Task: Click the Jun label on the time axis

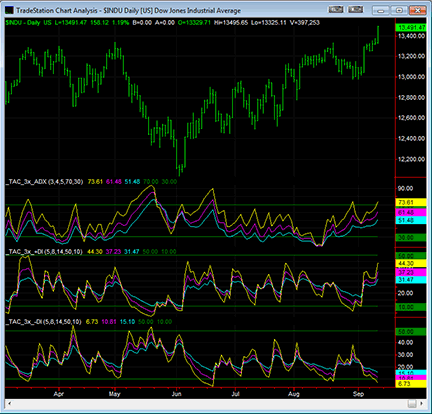Action: pos(176,394)
